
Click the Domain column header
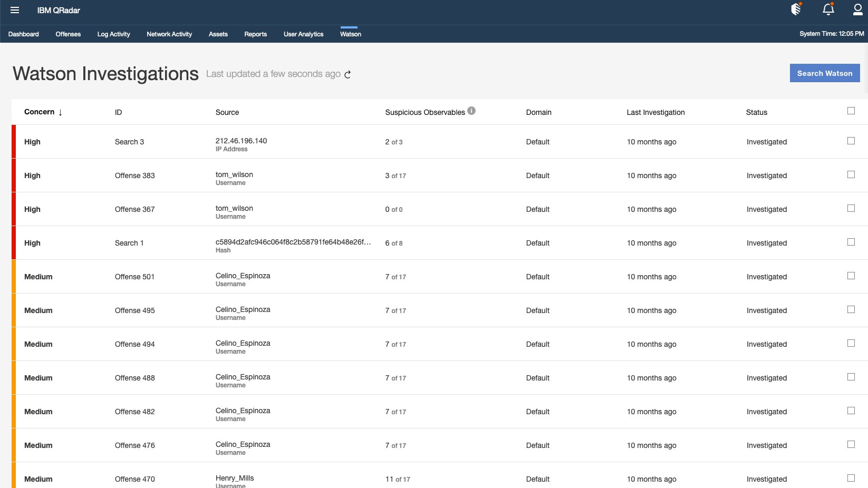[x=538, y=112]
